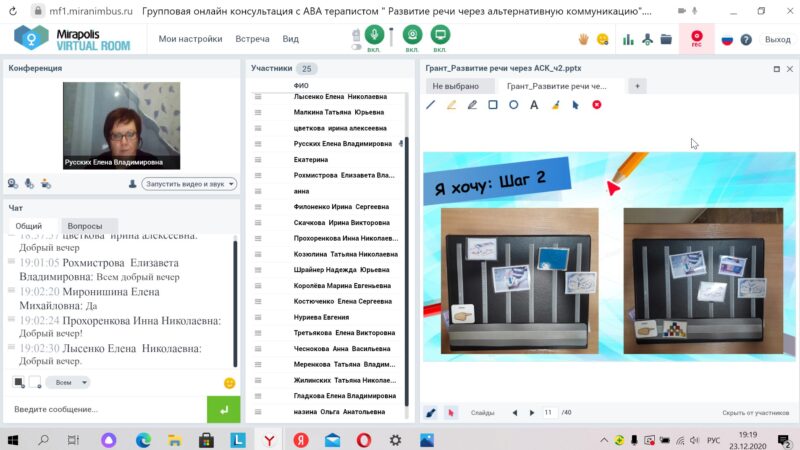Open menu for Екатерина participant

pyautogui.click(x=258, y=160)
